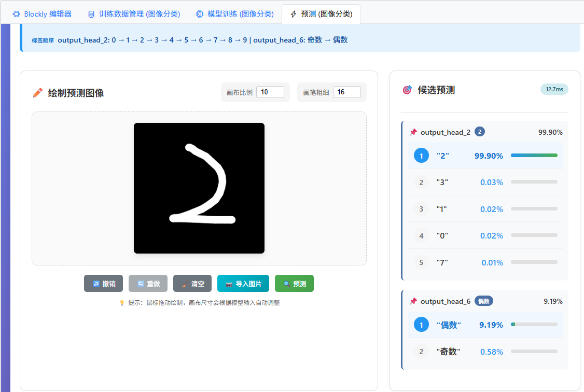Open the 模型训练 (图像分类) tab
The image size is (584, 392).
(x=234, y=14)
